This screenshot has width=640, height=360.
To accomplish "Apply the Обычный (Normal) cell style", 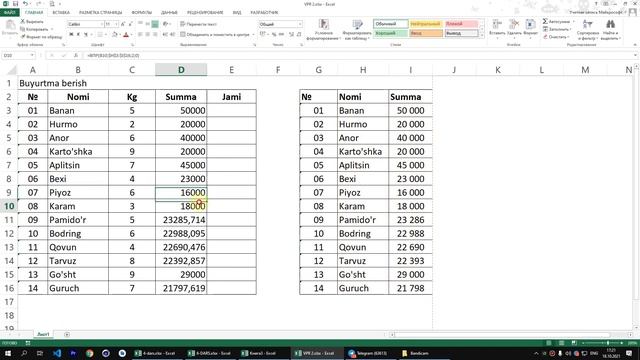I will 391,24.
